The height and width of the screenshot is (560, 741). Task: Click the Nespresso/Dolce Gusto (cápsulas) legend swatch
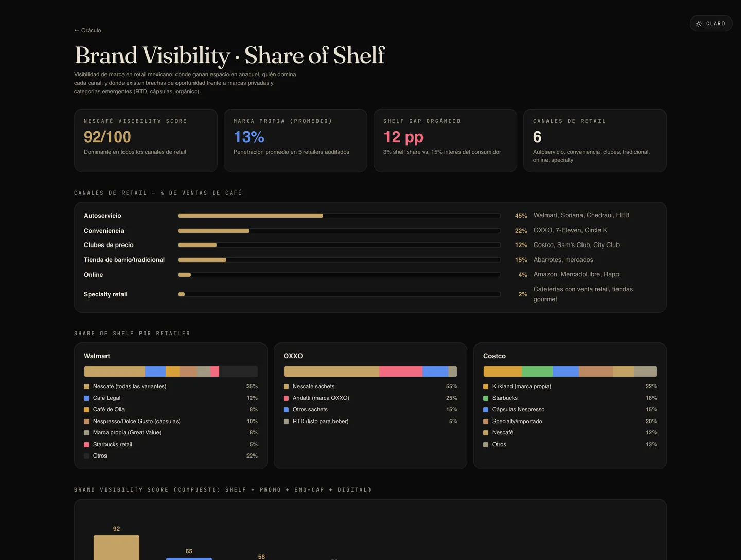pyautogui.click(x=86, y=422)
